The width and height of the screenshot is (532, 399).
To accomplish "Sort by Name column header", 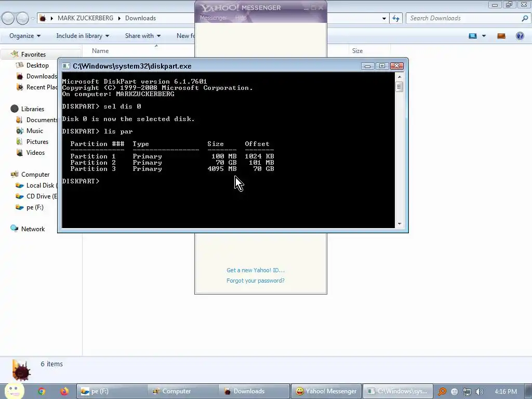I will (100, 51).
